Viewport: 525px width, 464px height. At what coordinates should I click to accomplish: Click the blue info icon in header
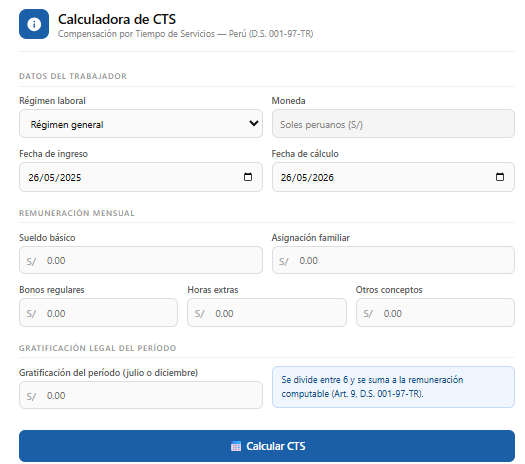tap(34, 24)
